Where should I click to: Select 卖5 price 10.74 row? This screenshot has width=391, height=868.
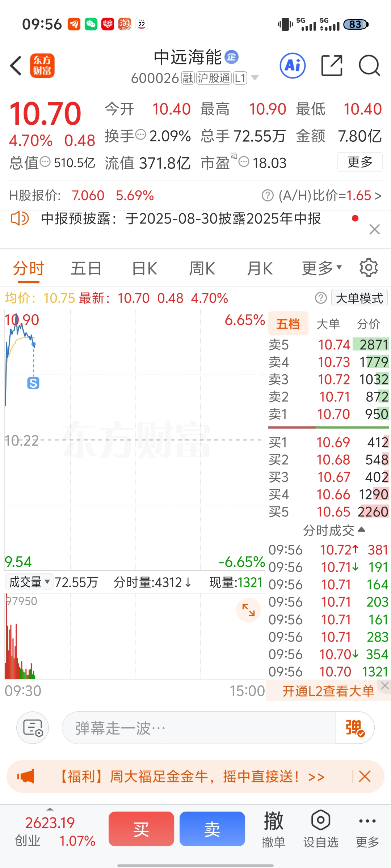(329, 345)
